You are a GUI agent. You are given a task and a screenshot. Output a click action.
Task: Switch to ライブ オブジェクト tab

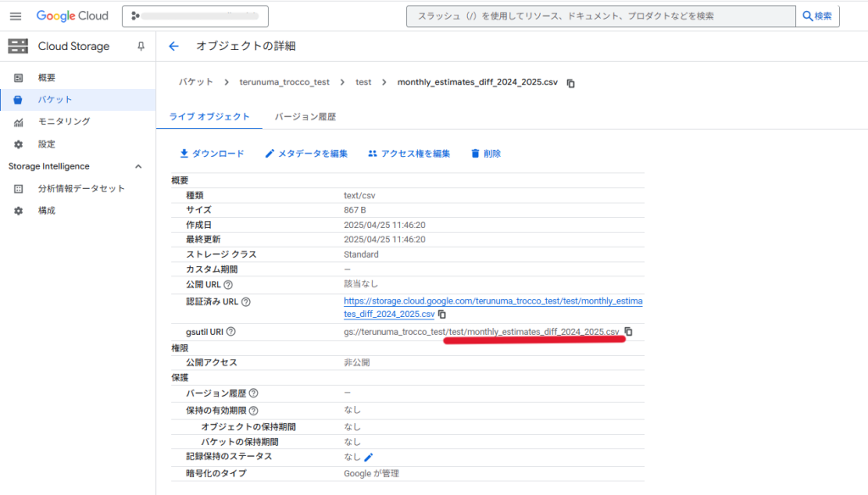209,117
